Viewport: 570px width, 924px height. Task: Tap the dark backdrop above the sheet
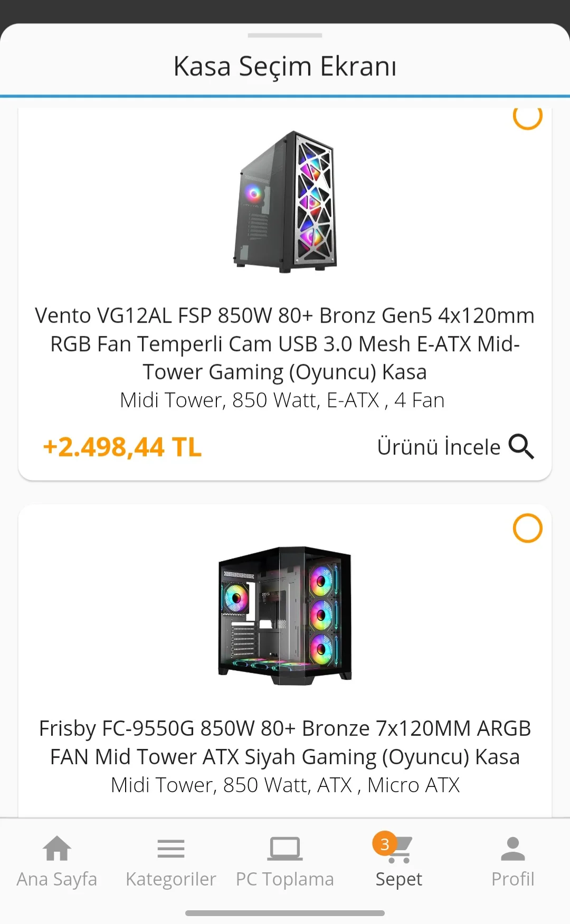coord(285,9)
